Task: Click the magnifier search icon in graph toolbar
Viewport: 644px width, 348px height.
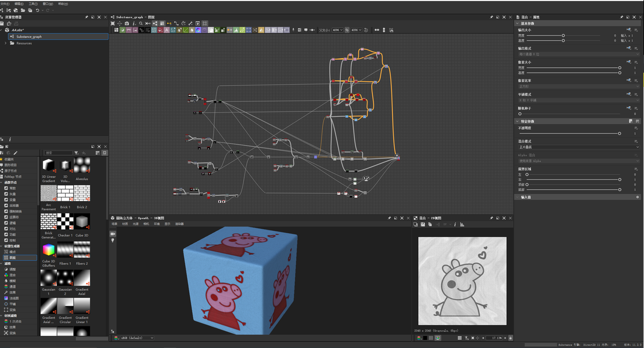Action: [x=141, y=23]
